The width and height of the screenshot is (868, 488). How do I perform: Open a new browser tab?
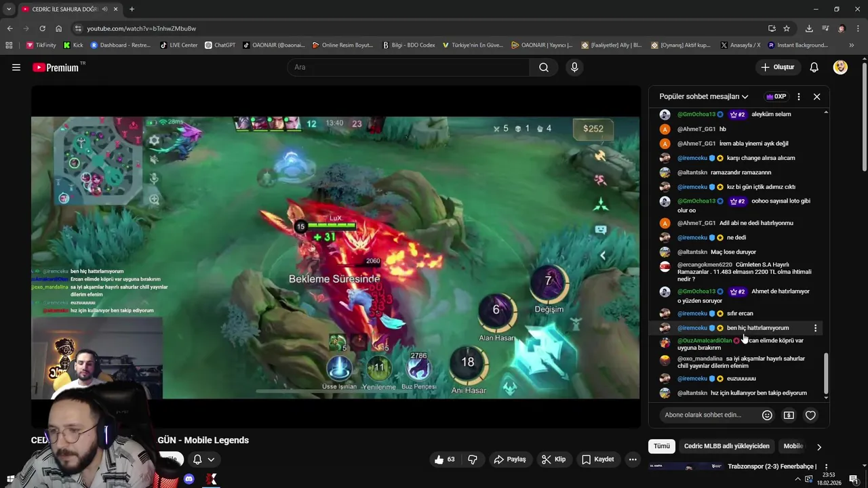pos(132,9)
